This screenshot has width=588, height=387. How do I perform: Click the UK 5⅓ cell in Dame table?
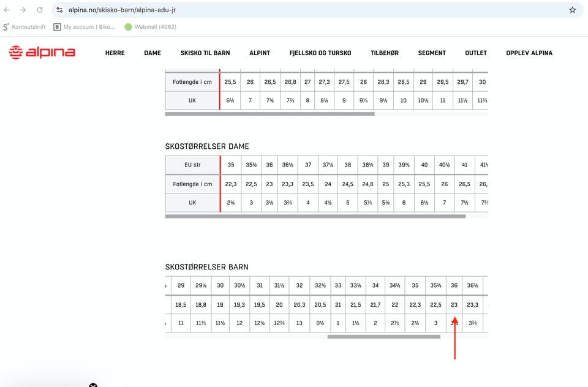pos(367,203)
